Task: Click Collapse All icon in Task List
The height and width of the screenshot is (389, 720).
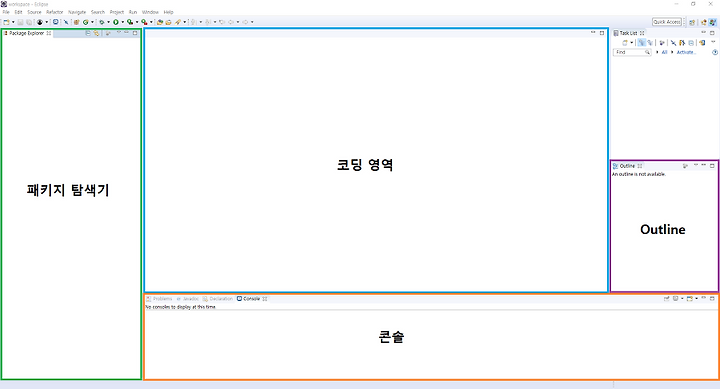Action: coord(691,43)
